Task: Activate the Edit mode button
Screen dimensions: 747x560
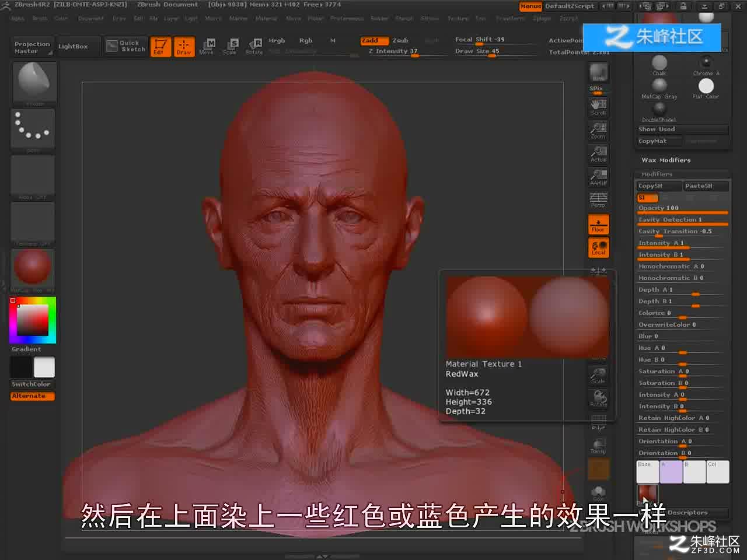Action: pos(160,46)
